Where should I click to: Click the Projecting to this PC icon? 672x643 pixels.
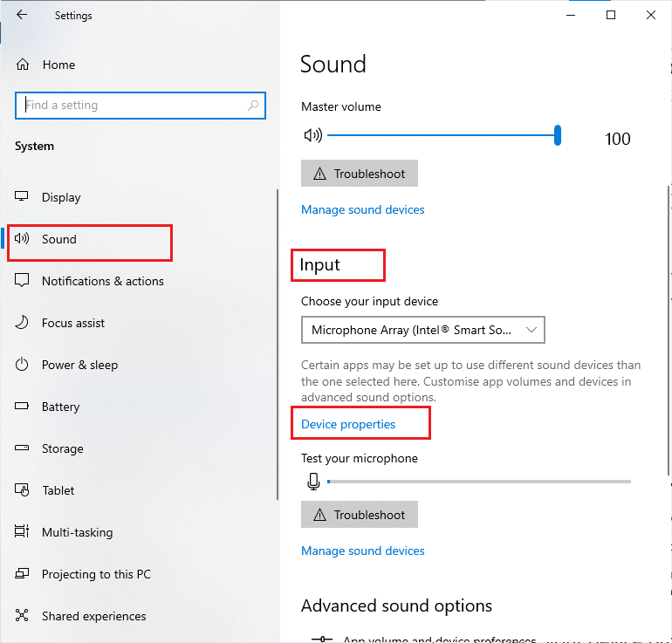[x=22, y=573]
